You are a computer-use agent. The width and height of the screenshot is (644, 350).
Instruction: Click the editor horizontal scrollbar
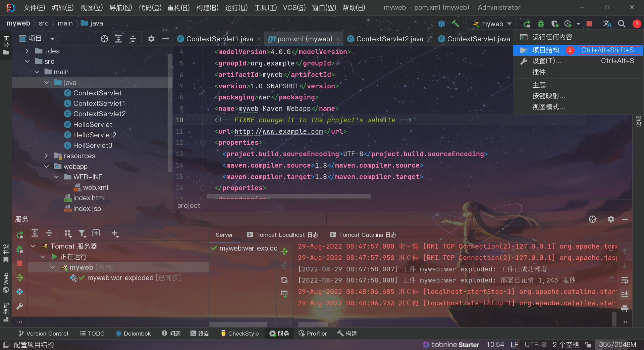coord(289,196)
